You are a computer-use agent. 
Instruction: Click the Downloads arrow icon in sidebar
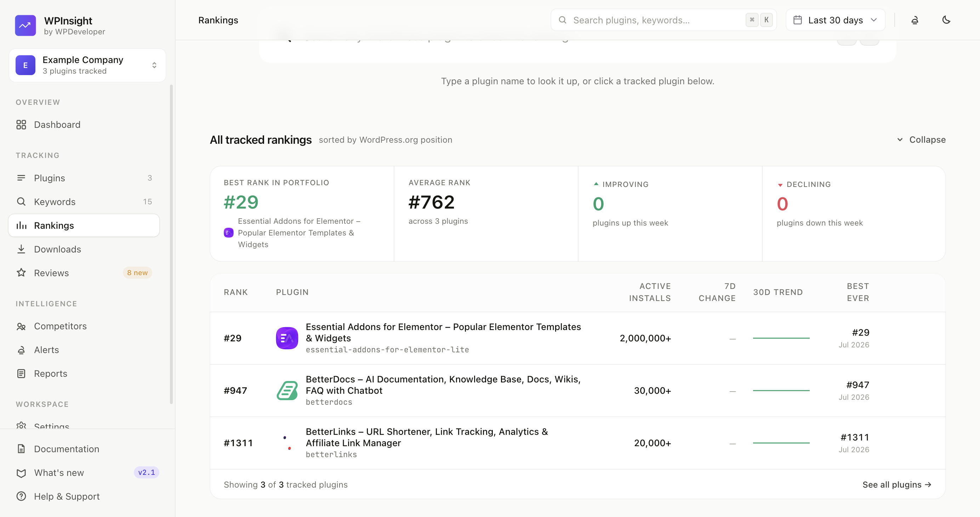click(21, 249)
